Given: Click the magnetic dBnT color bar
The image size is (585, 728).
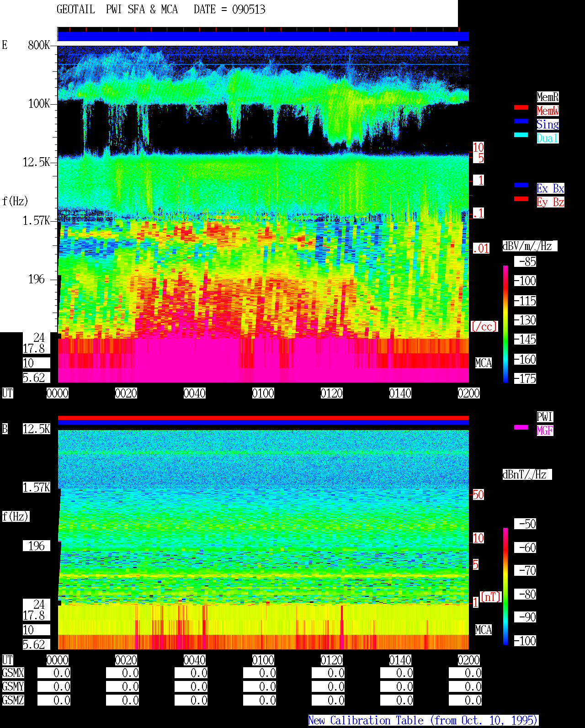Looking at the screenshot, I should tap(505, 586).
